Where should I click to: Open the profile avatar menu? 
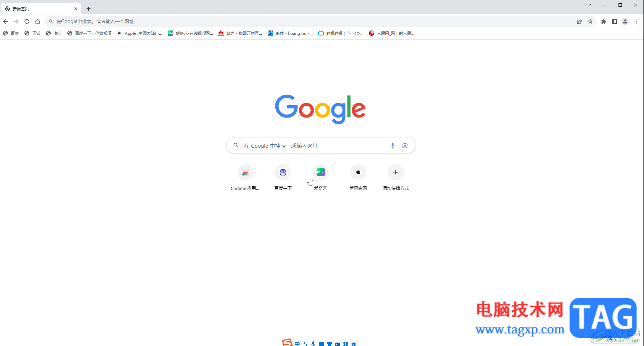tap(625, 21)
